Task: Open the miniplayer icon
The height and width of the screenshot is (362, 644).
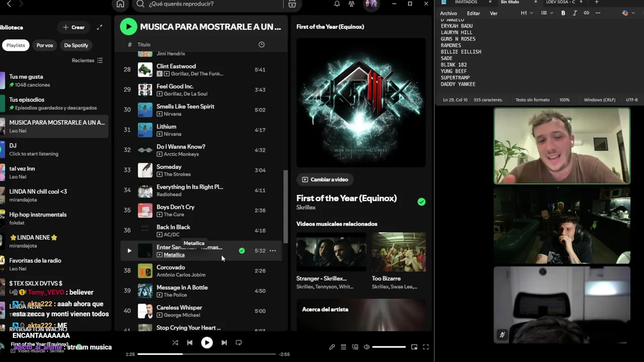Action: coord(414,347)
